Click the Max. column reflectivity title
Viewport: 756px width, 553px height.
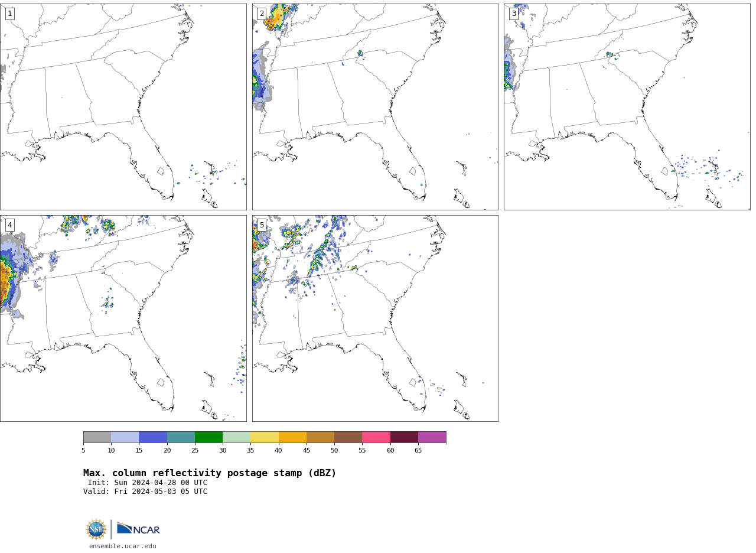(x=210, y=473)
